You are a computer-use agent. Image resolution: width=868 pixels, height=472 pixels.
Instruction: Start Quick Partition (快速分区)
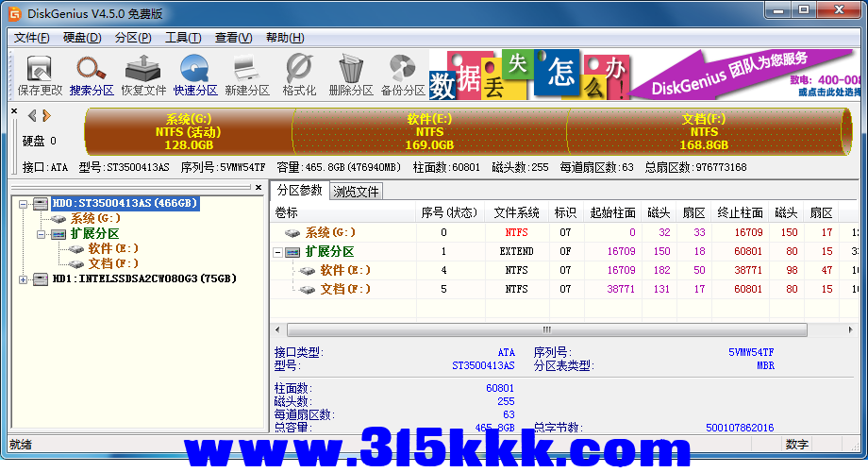click(195, 76)
